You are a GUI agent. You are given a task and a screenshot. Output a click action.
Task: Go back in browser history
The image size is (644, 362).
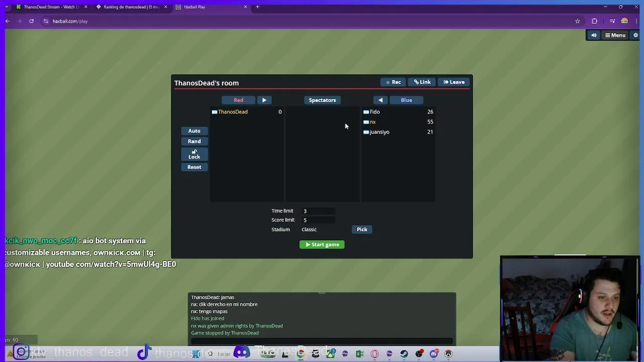(x=7, y=21)
